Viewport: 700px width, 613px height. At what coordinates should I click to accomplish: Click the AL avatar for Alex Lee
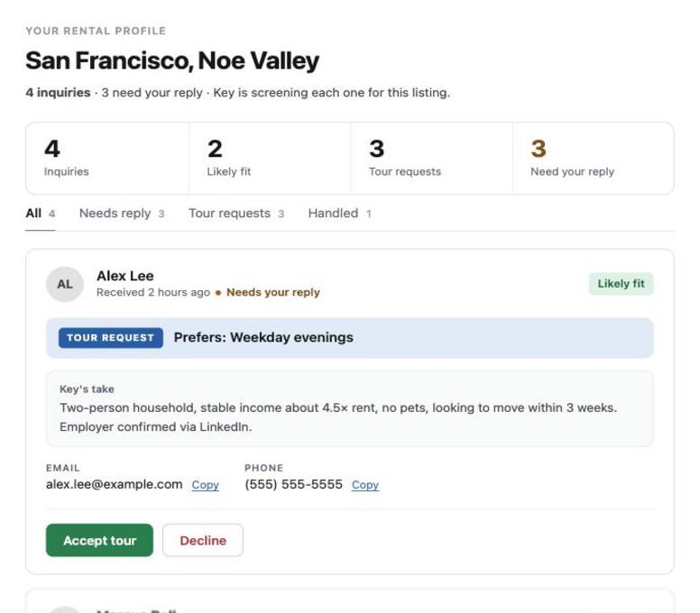(65, 284)
